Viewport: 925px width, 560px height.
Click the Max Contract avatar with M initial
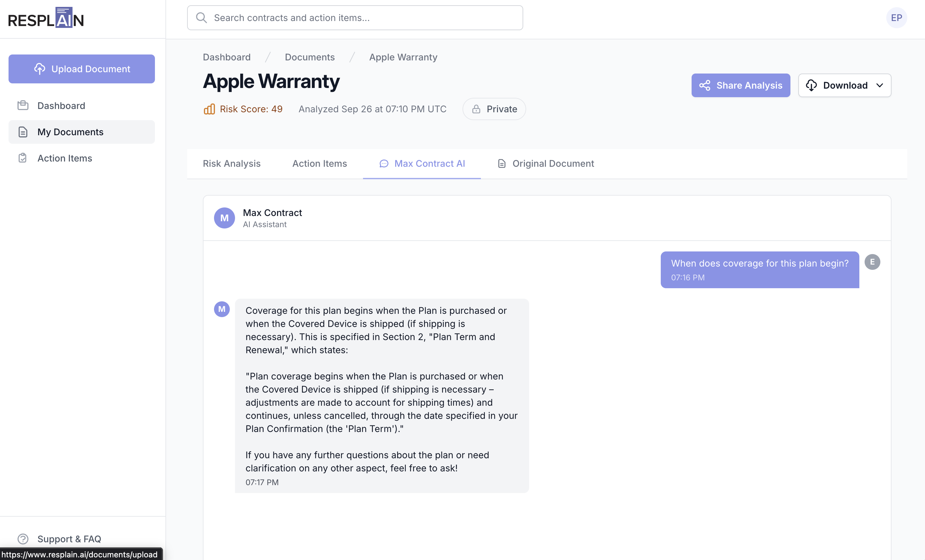pyautogui.click(x=224, y=218)
